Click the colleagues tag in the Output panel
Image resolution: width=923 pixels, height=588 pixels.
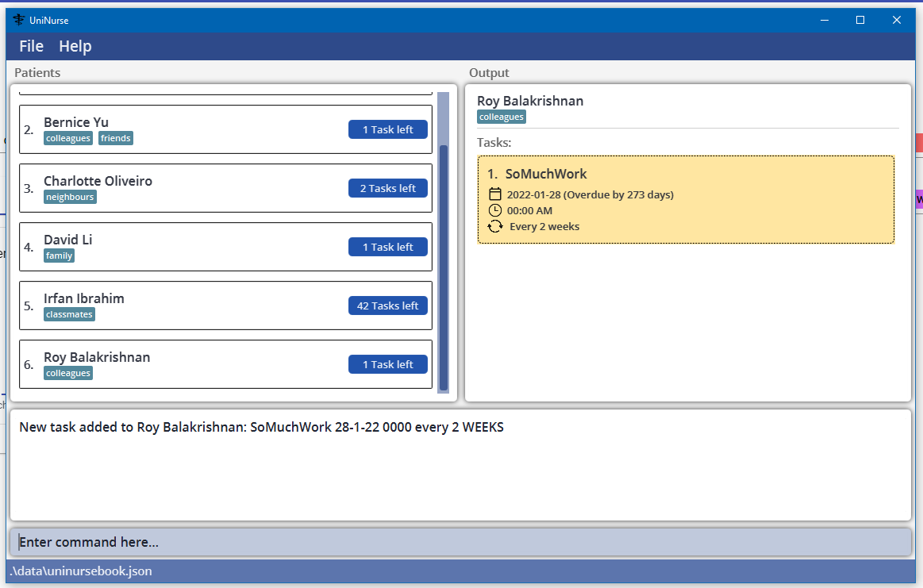click(501, 117)
